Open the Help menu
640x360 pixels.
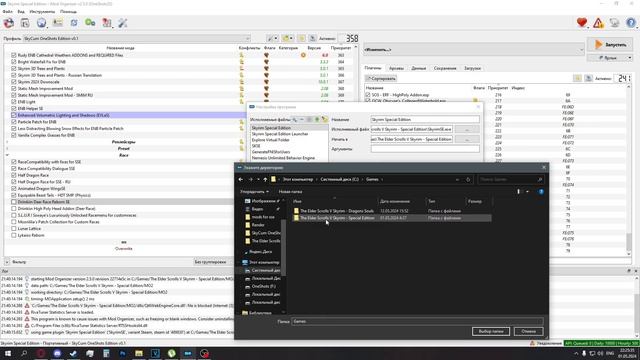(68, 12)
